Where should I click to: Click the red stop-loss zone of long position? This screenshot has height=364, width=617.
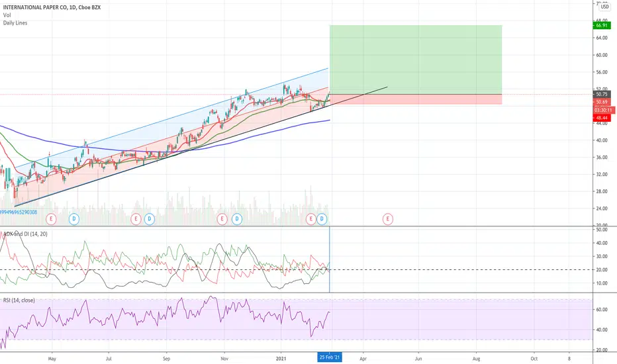pyautogui.click(x=416, y=99)
